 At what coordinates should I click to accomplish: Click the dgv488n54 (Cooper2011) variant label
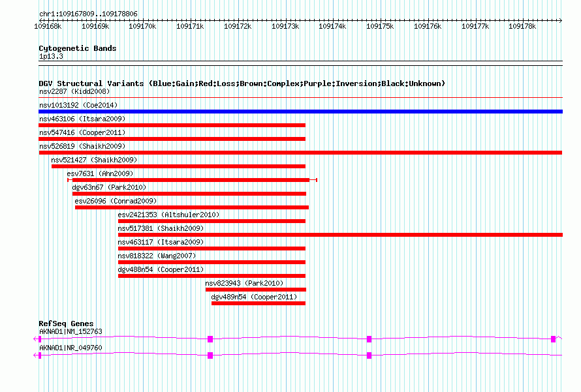tap(161, 269)
